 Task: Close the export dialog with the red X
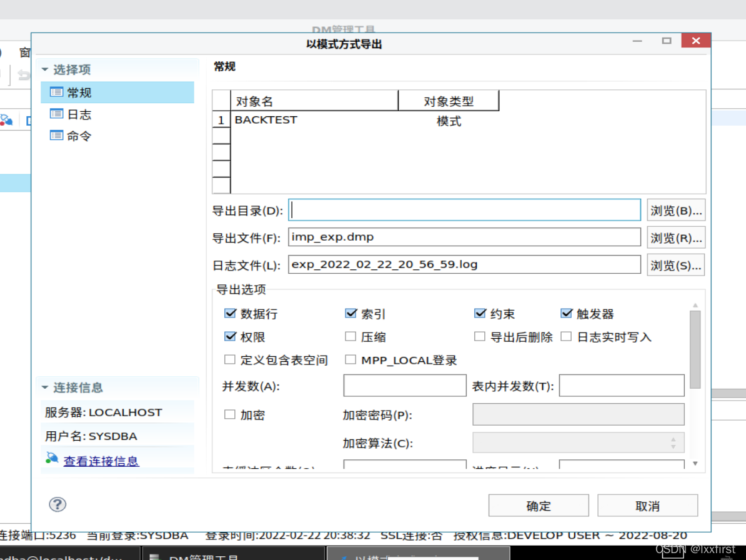(695, 41)
